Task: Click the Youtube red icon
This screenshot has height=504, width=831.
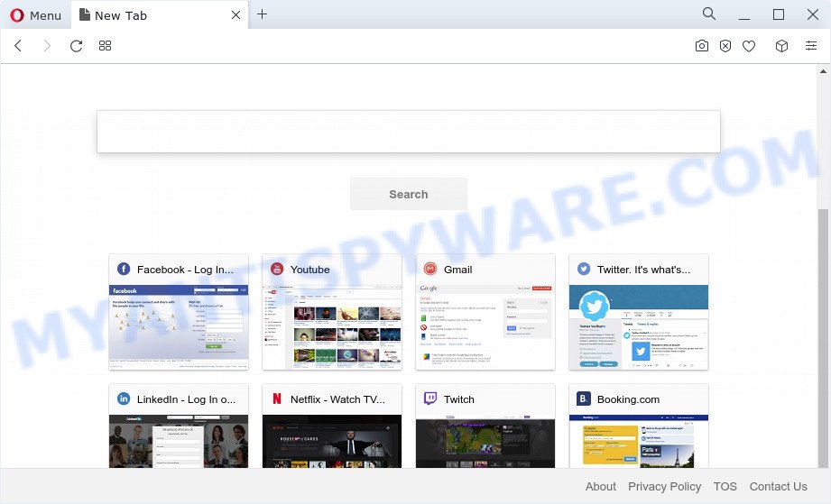Action: tap(277, 269)
